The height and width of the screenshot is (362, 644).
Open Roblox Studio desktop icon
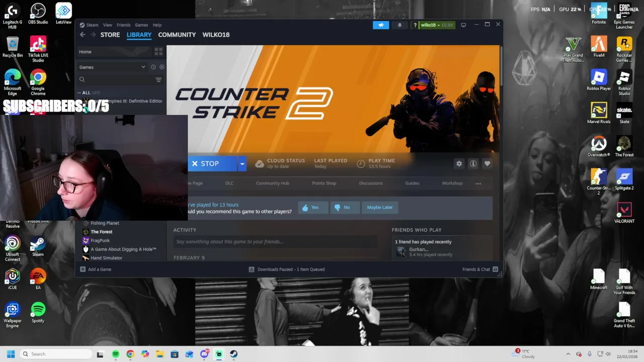tap(624, 83)
